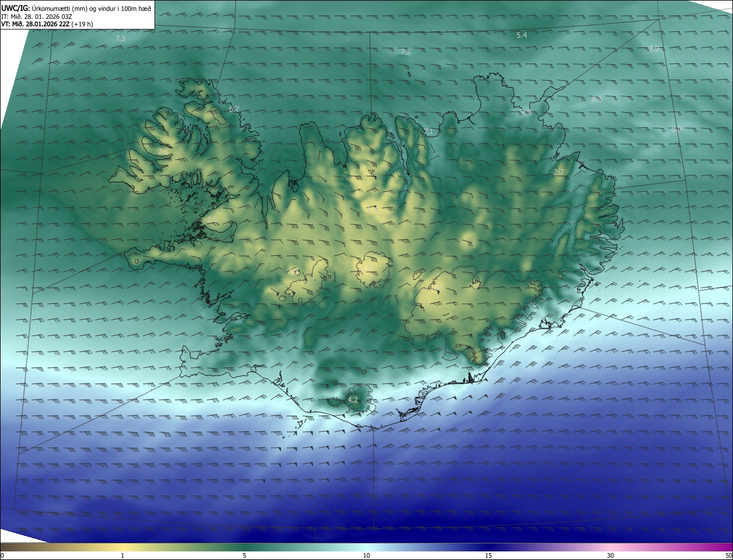Viewport: 733px width, 560px height.
Task: Click the 30 tick on the colour scale
Action: pos(610,555)
